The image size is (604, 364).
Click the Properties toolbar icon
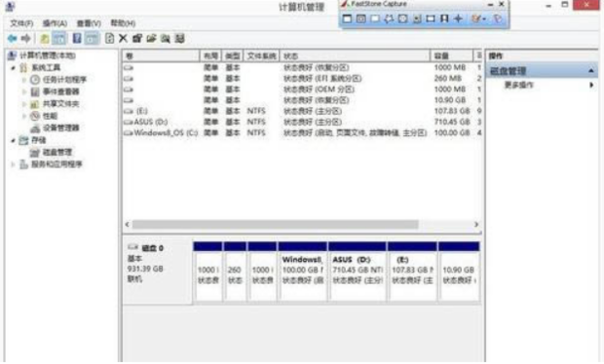[x=137, y=39]
